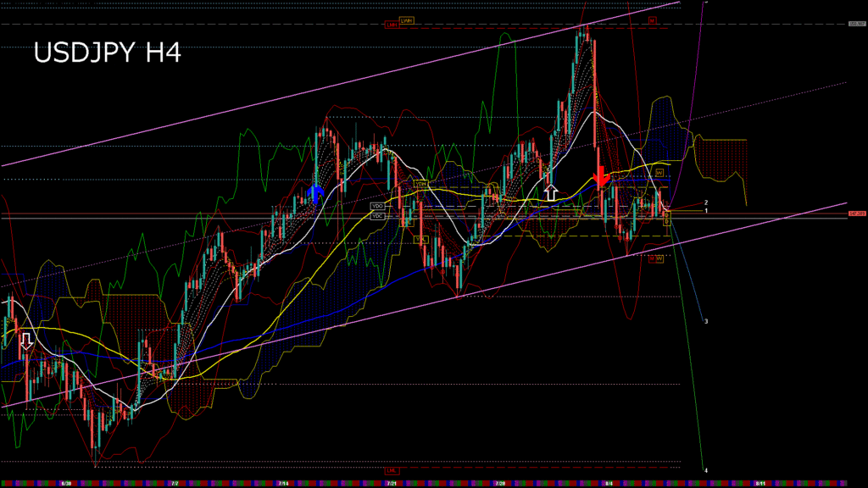Screen dimensions: 868x488
Task: Click the 8/11 date on time axis
Action: (x=760, y=483)
